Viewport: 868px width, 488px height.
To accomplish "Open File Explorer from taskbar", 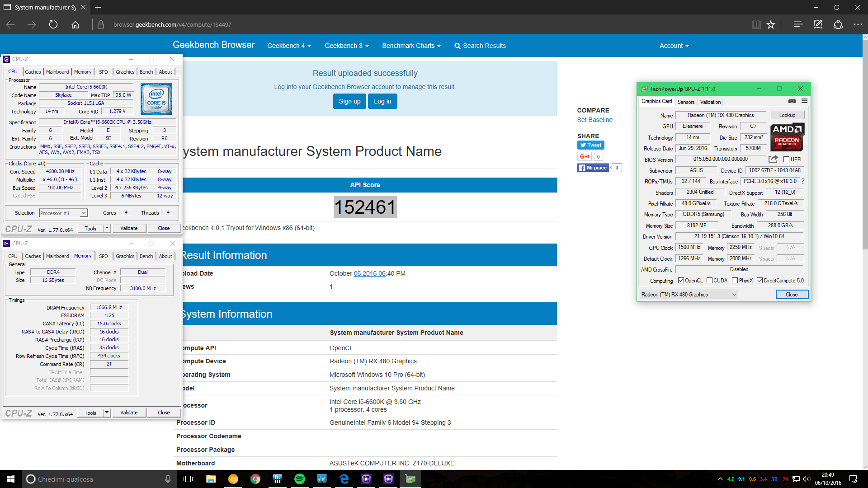I will click(x=211, y=479).
